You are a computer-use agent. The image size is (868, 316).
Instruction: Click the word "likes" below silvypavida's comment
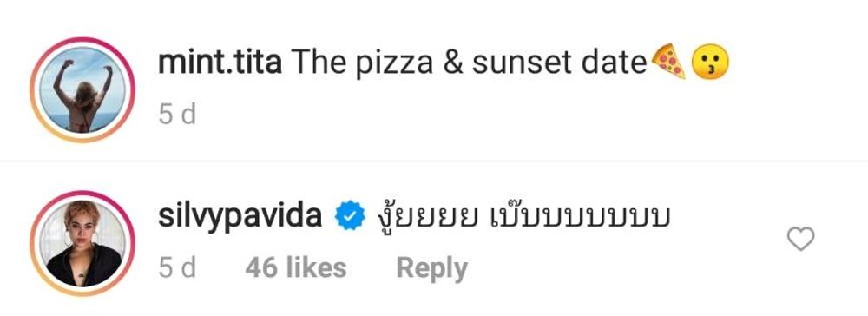(316, 268)
